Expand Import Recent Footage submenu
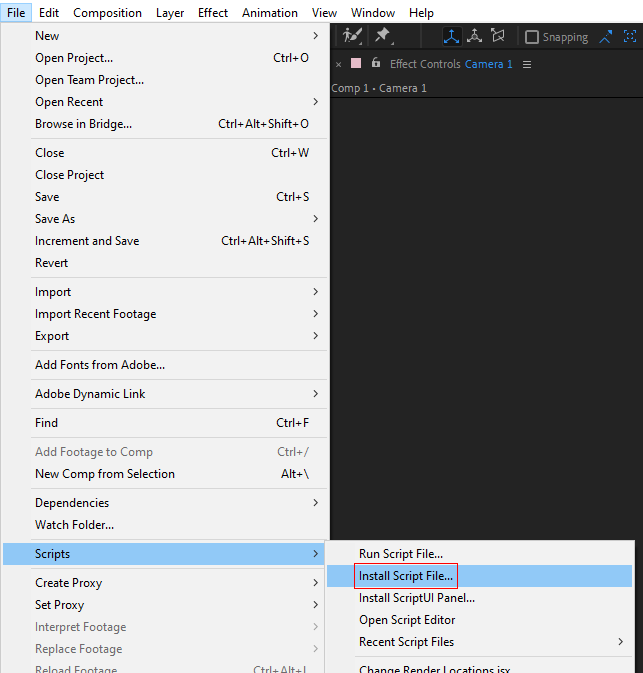643x673 pixels. pos(165,314)
